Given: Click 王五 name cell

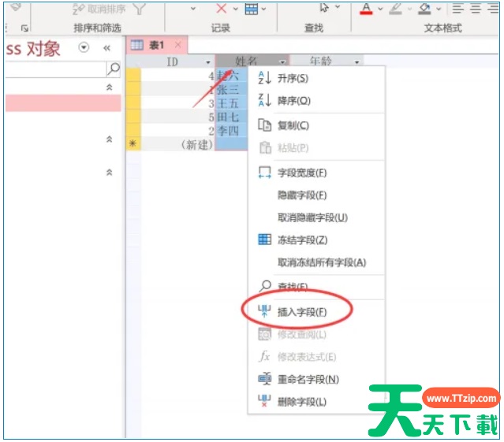Looking at the screenshot, I should (231, 103).
